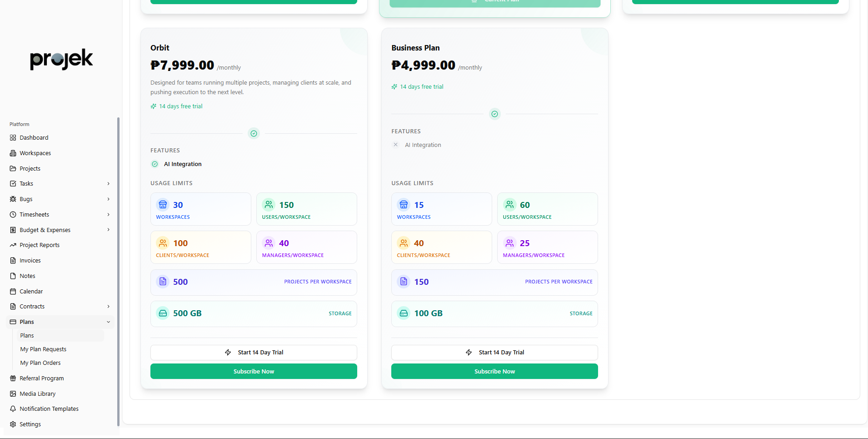868x439 pixels.
Task: Subscribe Now to the Orbit plan
Action: tap(254, 371)
